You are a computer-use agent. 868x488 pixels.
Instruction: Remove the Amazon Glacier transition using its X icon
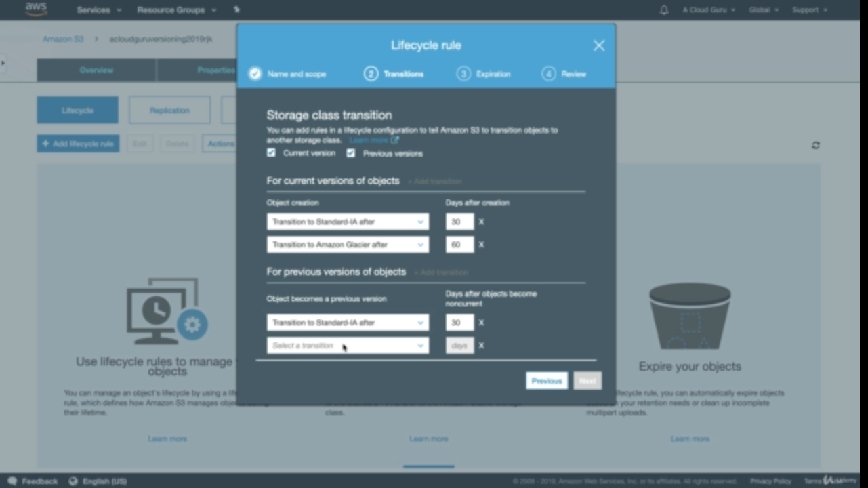481,245
